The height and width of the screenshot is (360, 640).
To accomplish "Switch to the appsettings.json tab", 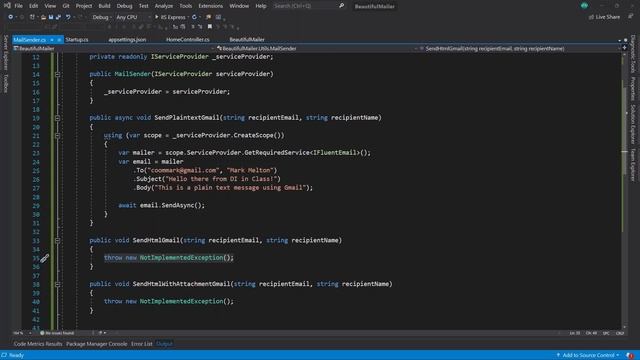I will coord(127,40).
